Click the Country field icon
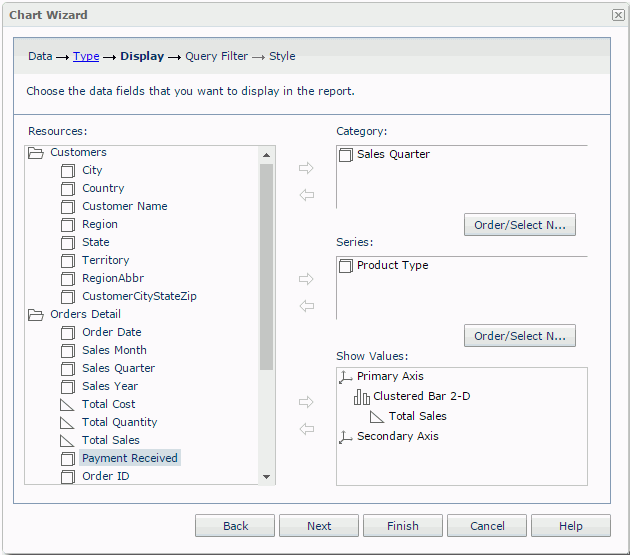Image resolution: width=630 pixels, height=555 pixels. [x=68, y=189]
